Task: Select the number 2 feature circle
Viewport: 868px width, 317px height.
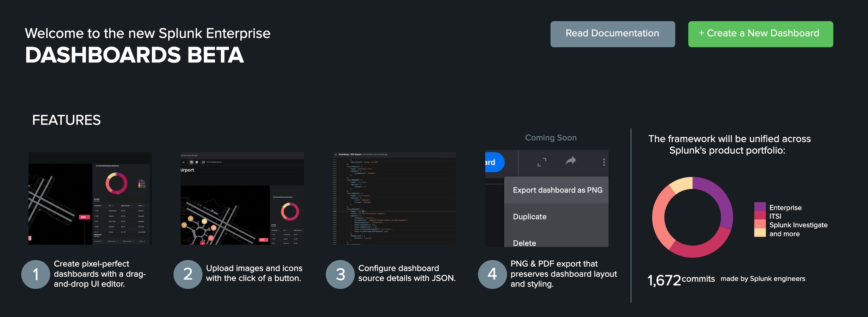Action: 188,274
